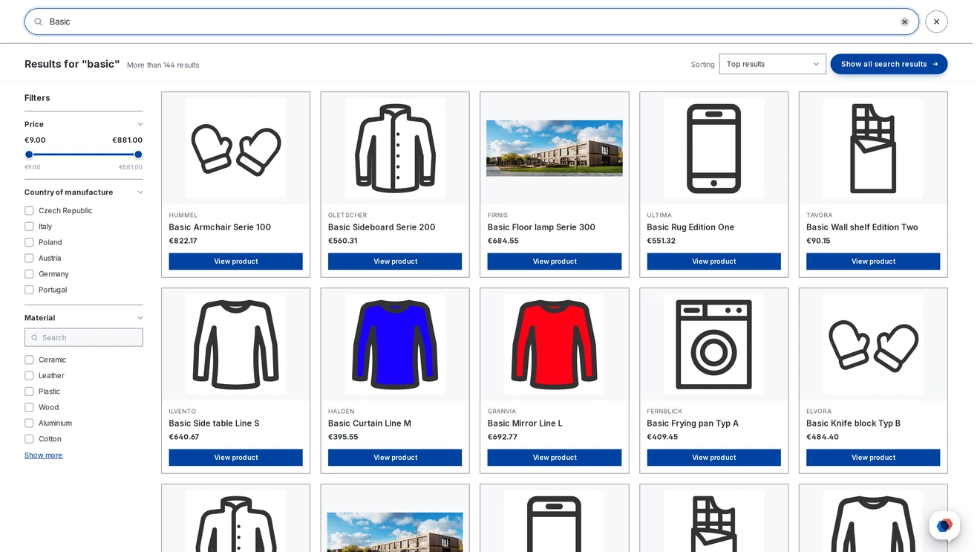The width and height of the screenshot is (980, 552).
Task: Enable the Wood material filter
Action: [29, 407]
